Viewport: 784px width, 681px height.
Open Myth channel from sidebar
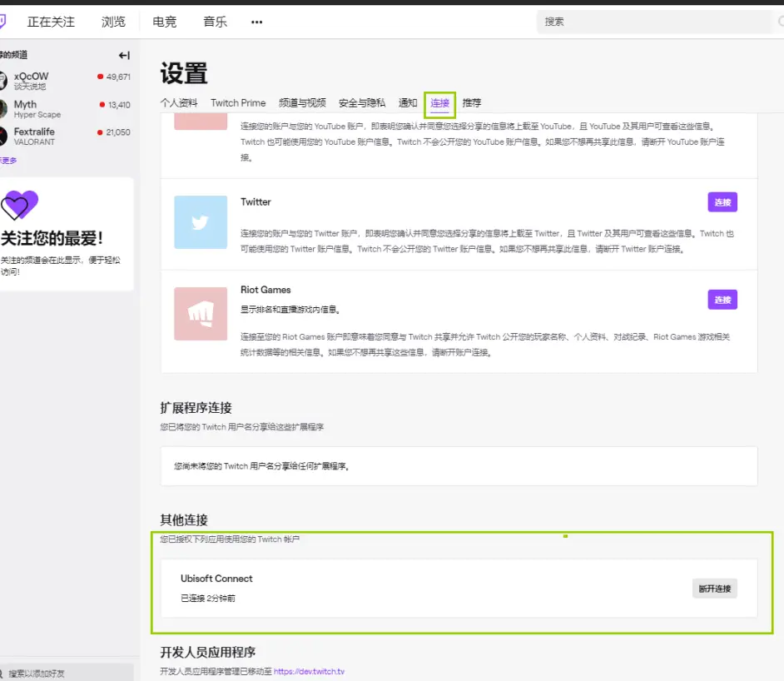(x=66, y=108)
